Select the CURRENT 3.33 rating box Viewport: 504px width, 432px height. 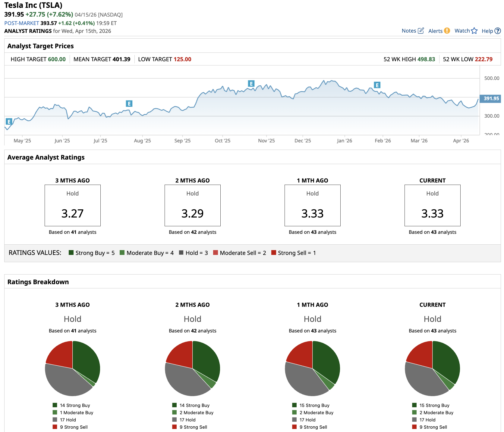point(432,205)
